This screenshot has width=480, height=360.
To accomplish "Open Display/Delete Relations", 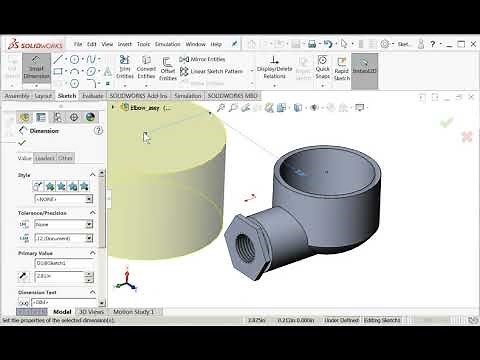I will [274, 68].
